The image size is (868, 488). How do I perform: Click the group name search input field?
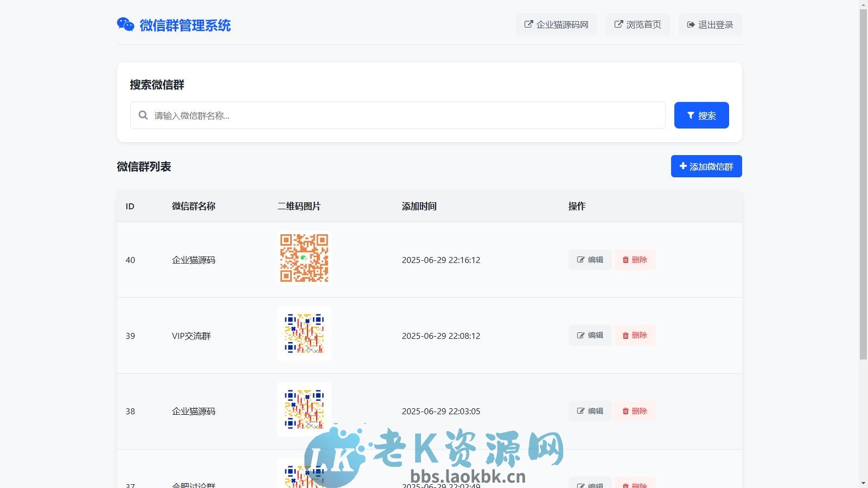(x=397, y=115)
